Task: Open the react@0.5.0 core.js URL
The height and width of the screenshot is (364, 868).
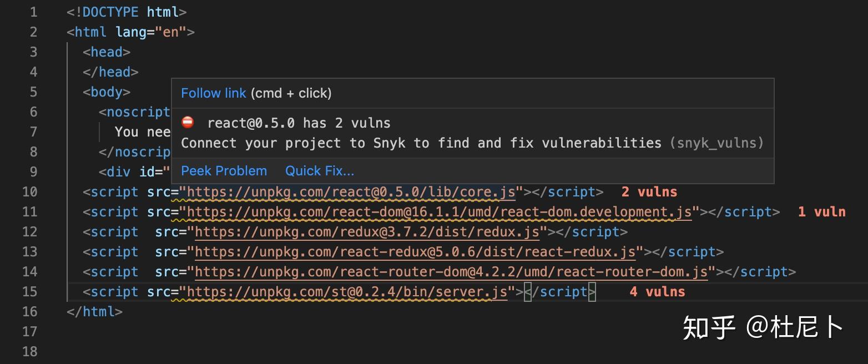Action: click(x=351, y=192)
